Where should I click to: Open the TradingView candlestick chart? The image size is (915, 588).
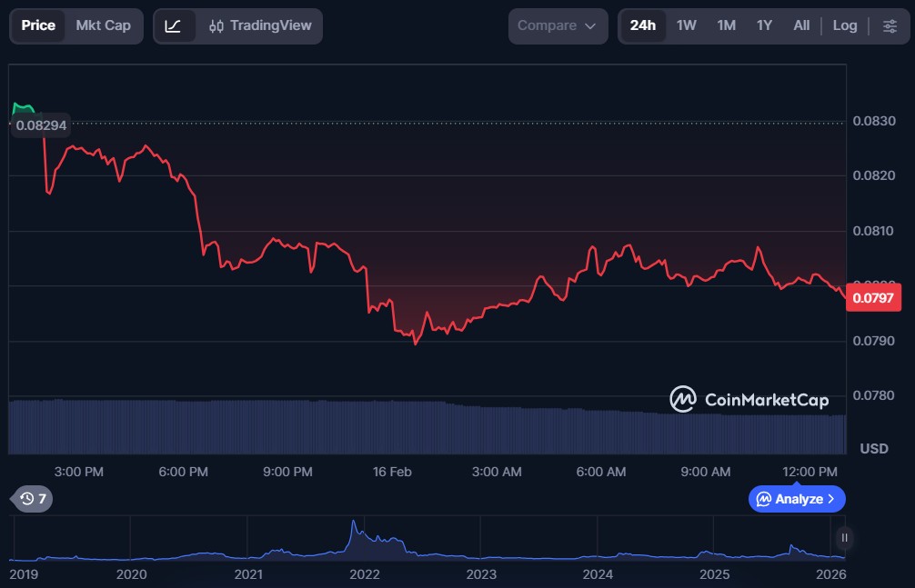point(259,25)
